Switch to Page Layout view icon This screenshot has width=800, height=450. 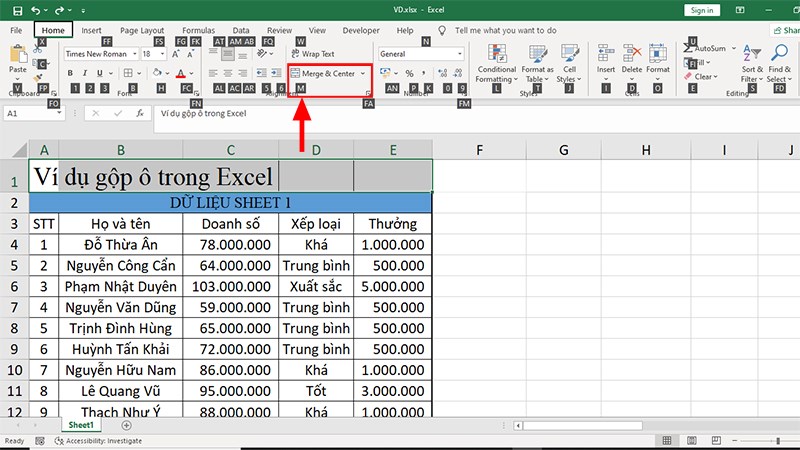692,440
